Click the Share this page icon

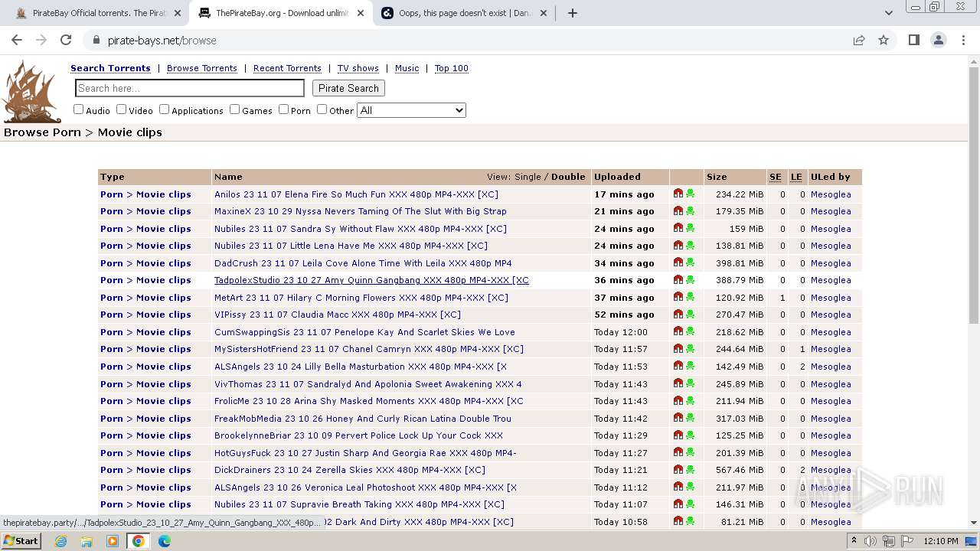(x=859, y=41)
